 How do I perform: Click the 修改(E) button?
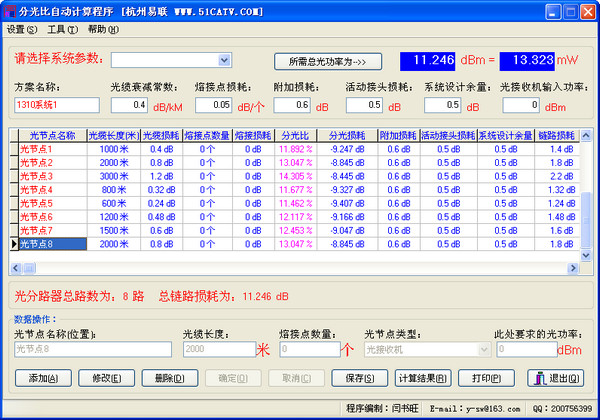click(x=106, y=378)
